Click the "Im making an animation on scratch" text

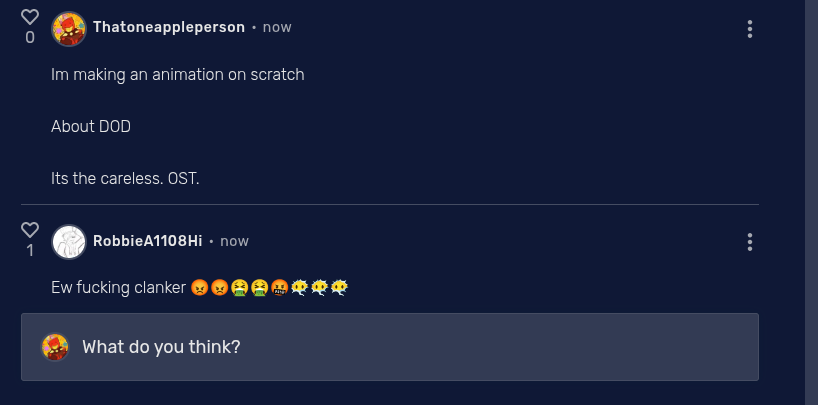[x=177, y=74]
